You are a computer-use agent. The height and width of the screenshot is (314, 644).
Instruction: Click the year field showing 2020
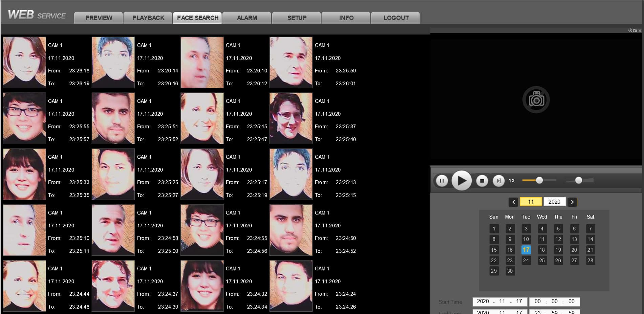554,202
